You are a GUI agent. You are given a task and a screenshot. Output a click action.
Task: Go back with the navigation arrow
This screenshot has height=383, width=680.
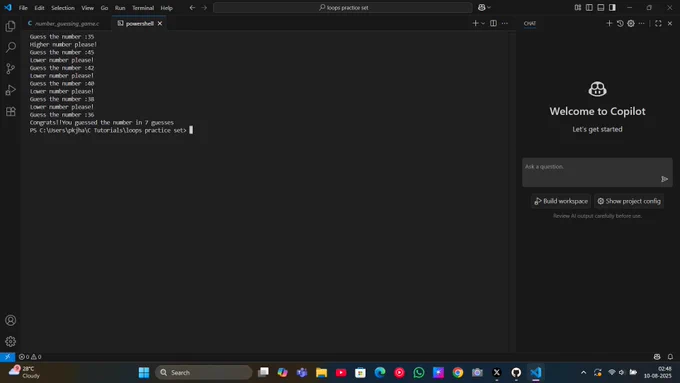coord(192,7)
